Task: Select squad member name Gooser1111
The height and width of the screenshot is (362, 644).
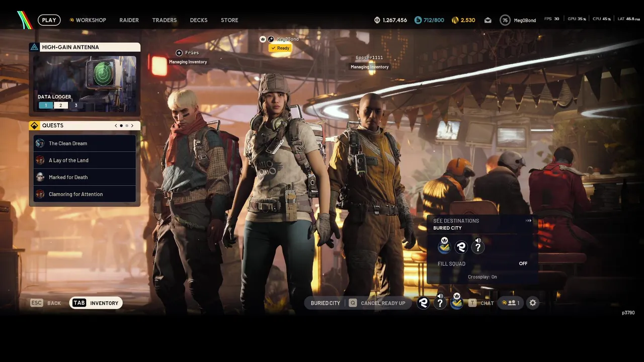Action: point(369,58)
